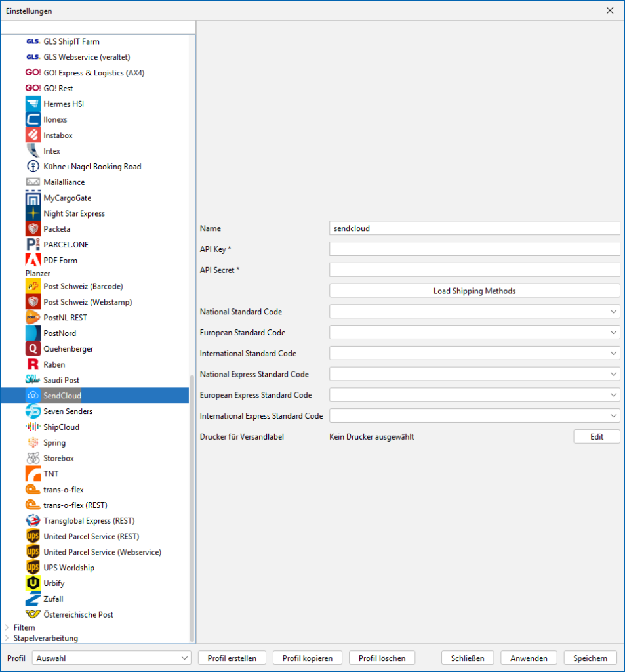Expand the Stapelverarbeitung tree node
This screenshot has width=625, height=672.
pos(7,638)
